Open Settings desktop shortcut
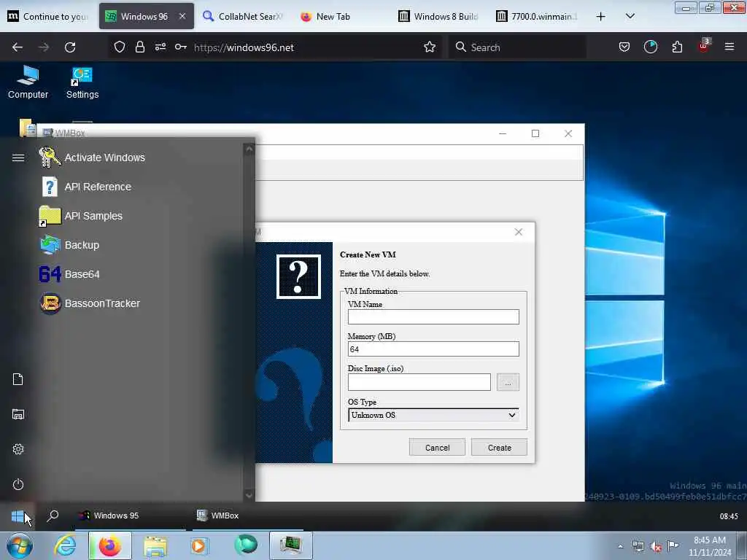This screenshot has height=560, width=747. pos(82,82)
